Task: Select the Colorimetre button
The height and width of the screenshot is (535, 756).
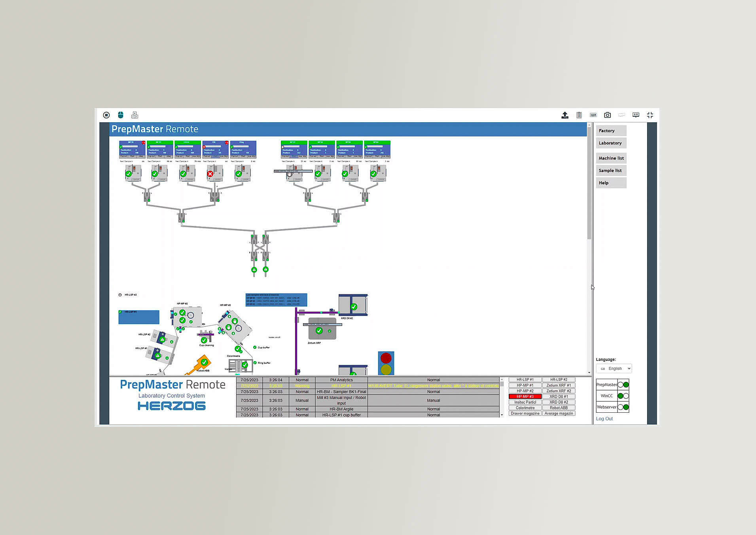Action: tap(525, 408)
